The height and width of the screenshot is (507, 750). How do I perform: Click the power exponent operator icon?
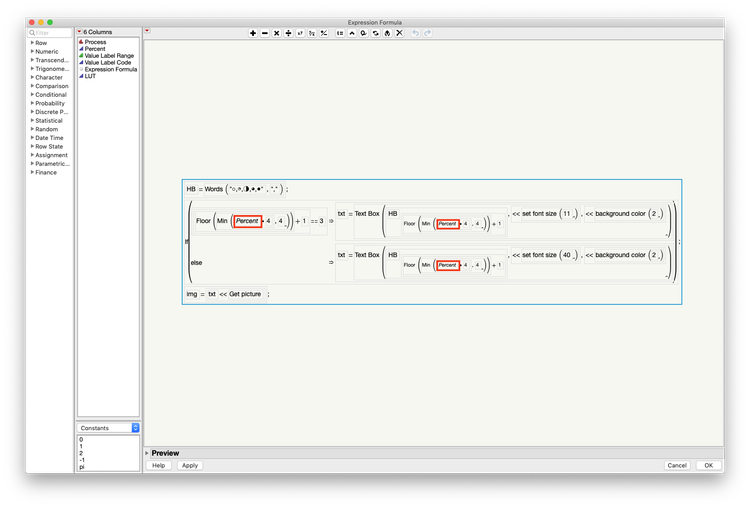click(x=300, y=33)
